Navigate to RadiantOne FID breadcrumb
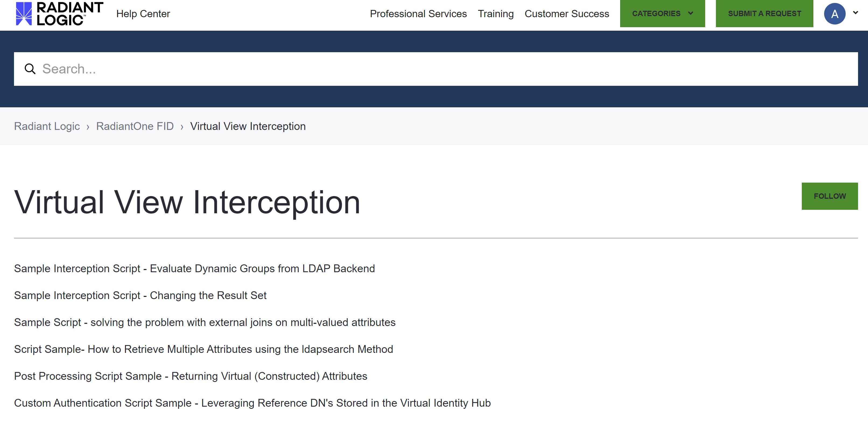Image resolution: width=868 pixels, height=429 pixels. pos(135,126)
